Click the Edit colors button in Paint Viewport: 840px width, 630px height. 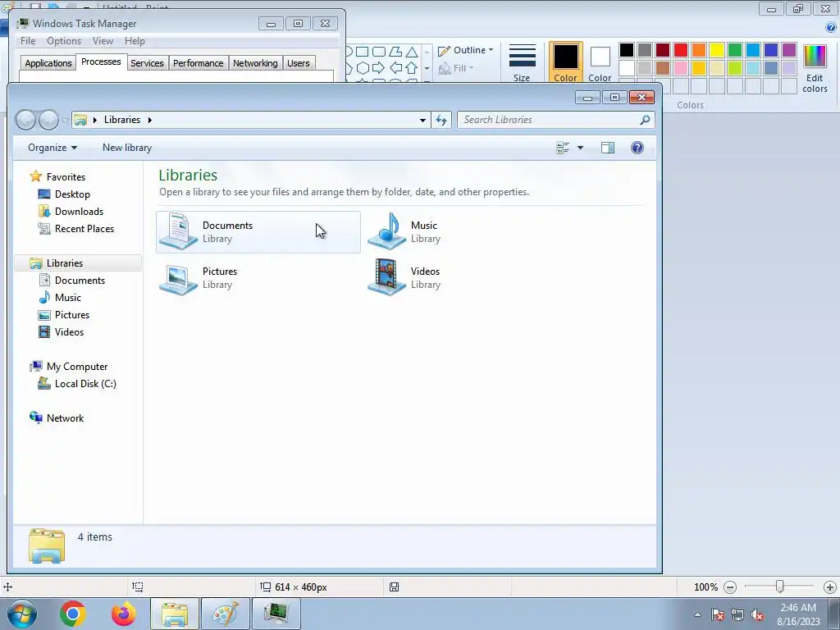815,69
